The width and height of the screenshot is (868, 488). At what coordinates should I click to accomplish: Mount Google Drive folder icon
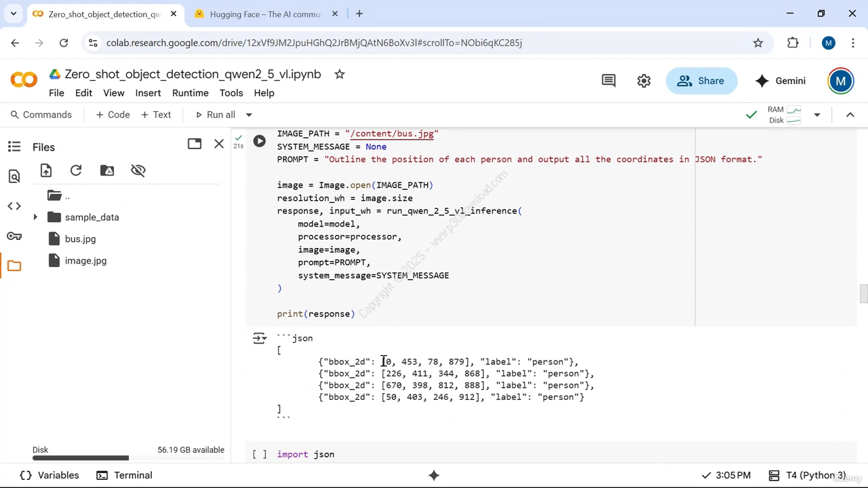[x=107, y=171]
